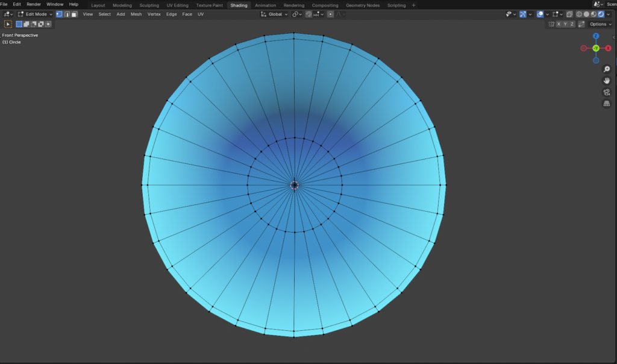Switch to rendered viewport shading

(x=601, y=14)
